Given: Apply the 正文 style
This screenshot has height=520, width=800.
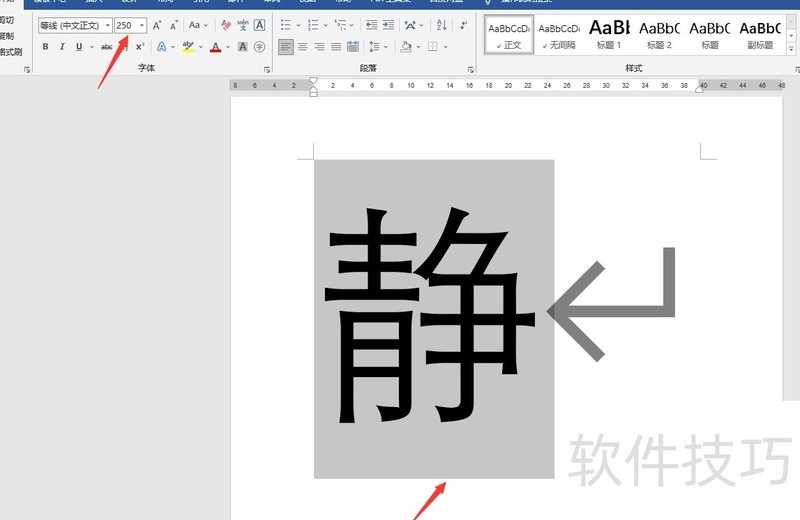Looking at the screenshot, I should 509,35.
